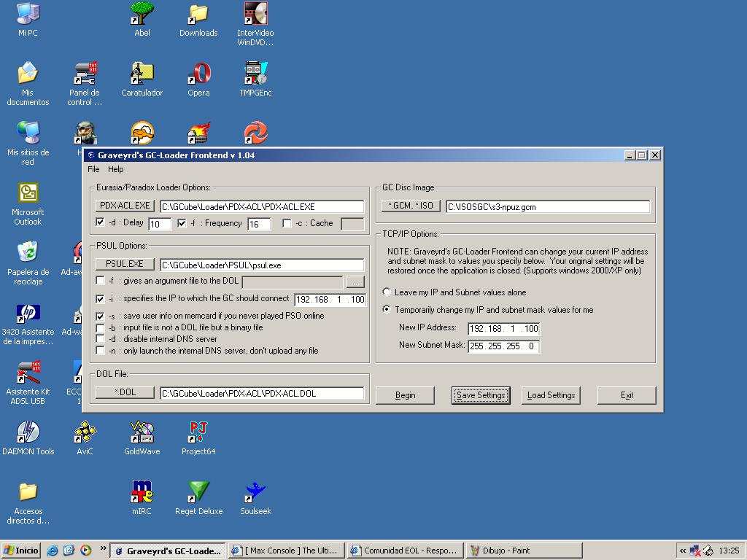Toggle -i specifies the IP checkbox

tap(100, 299)
